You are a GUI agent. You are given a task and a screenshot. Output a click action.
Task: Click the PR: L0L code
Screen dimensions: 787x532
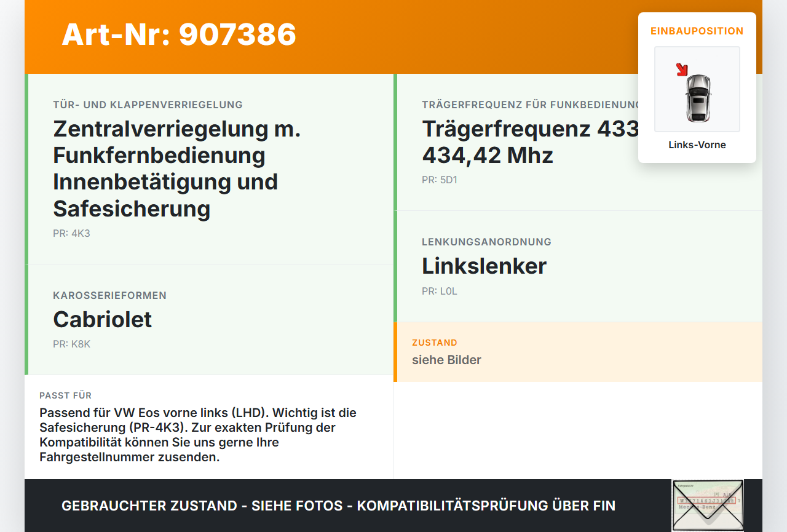[440, 291]
